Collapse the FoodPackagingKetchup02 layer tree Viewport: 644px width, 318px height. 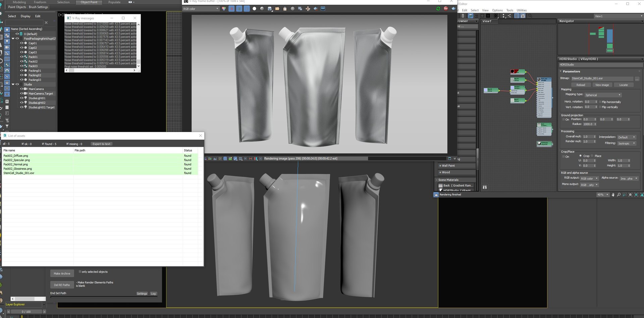point(13,39)
